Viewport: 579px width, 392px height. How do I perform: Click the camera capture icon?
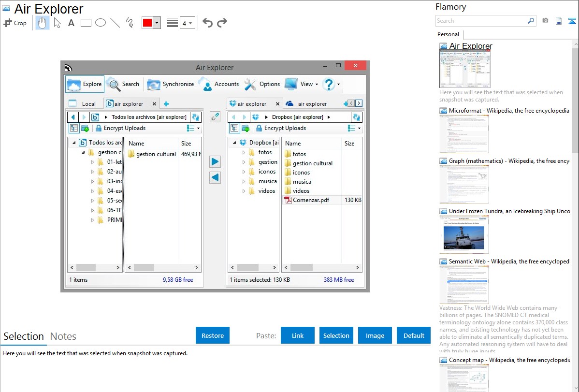[x=545, y=21]
